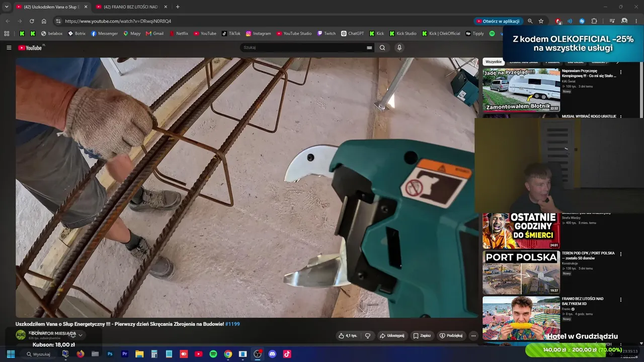644x362 pixels.
Task: Select the Wszystkie filter chip
Action: [494, 62]
